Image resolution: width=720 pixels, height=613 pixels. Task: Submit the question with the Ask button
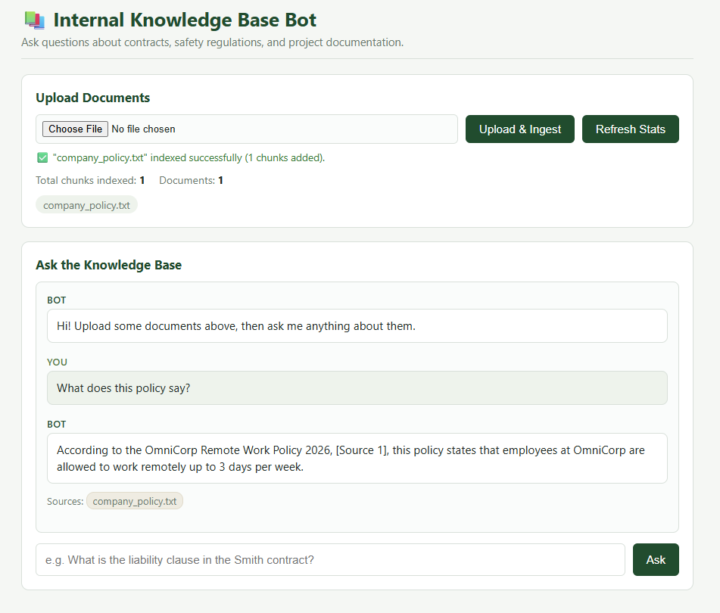(x=656, y=560)
